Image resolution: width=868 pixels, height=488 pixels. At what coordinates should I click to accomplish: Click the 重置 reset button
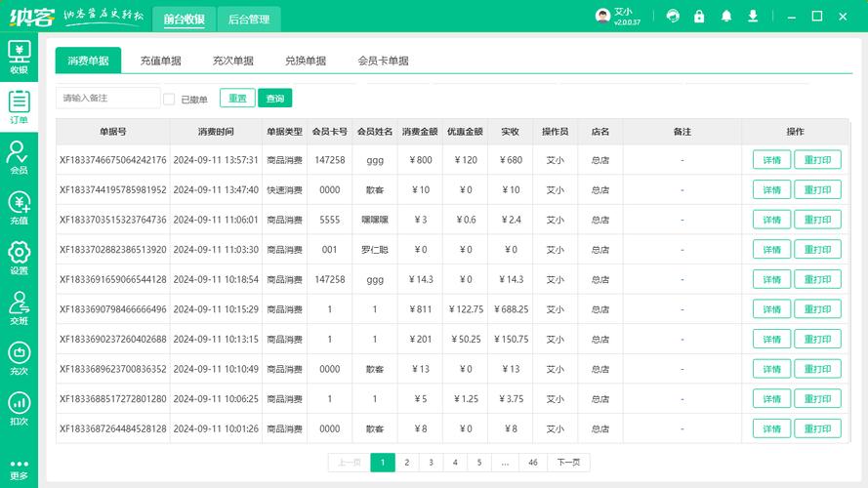(237, 98)
